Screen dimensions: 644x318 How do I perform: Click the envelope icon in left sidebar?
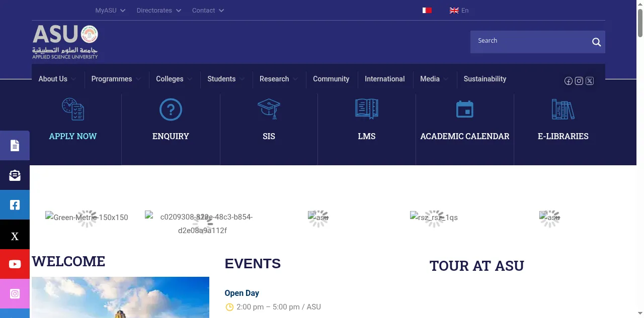point(15,175)
